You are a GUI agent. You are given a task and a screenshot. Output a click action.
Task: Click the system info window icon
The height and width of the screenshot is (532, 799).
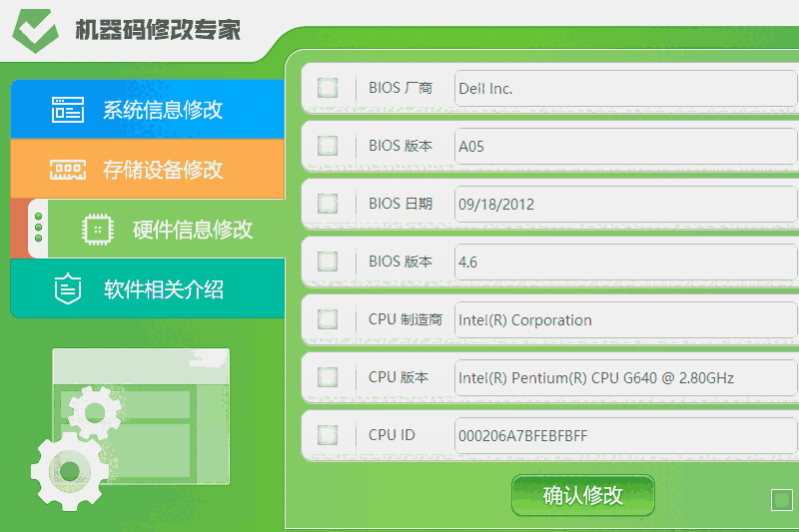pos(68,110)
